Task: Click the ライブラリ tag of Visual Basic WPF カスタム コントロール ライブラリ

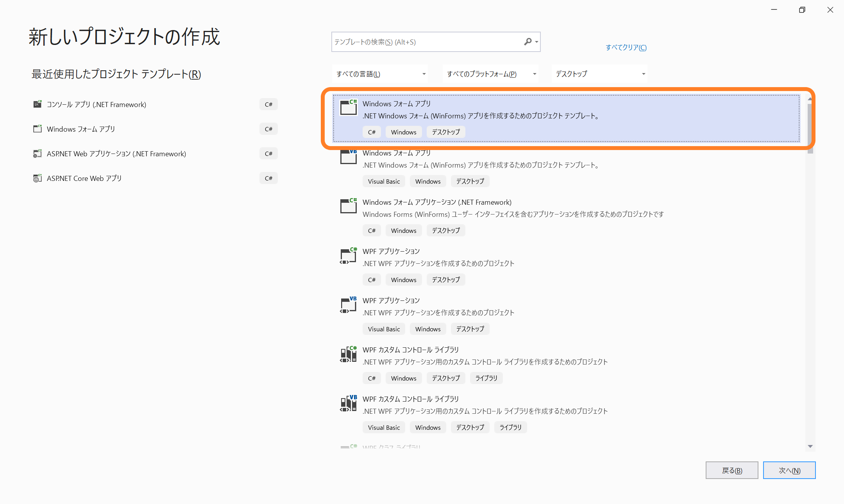Action: coord(511,427)
